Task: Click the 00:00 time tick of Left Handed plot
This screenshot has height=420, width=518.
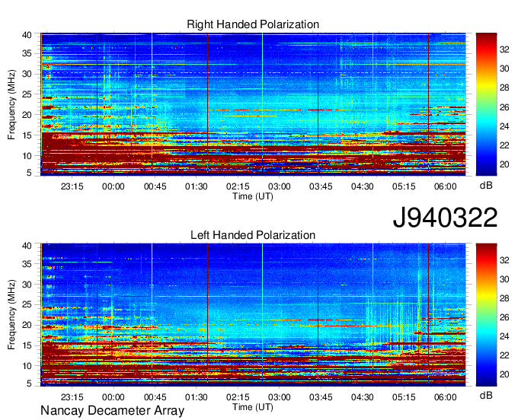Action: click(114, 397)
